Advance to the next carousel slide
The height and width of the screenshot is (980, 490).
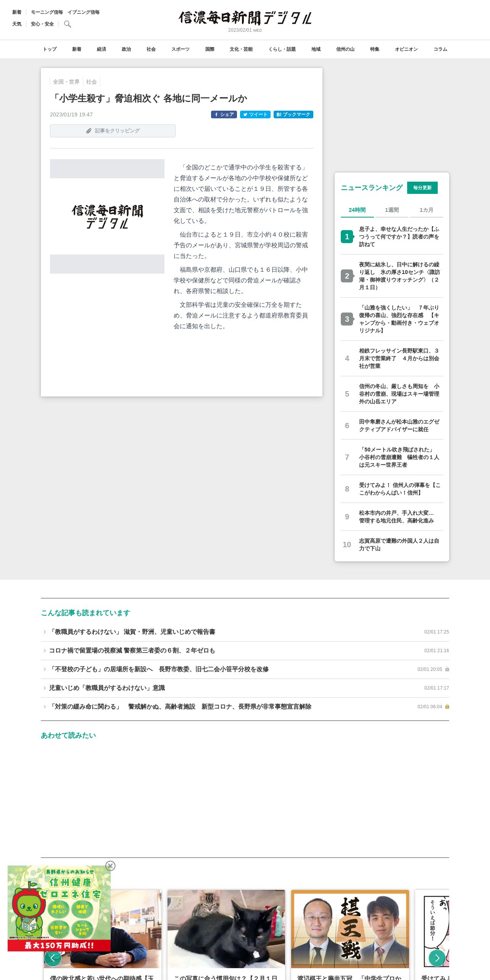(437, 957)
